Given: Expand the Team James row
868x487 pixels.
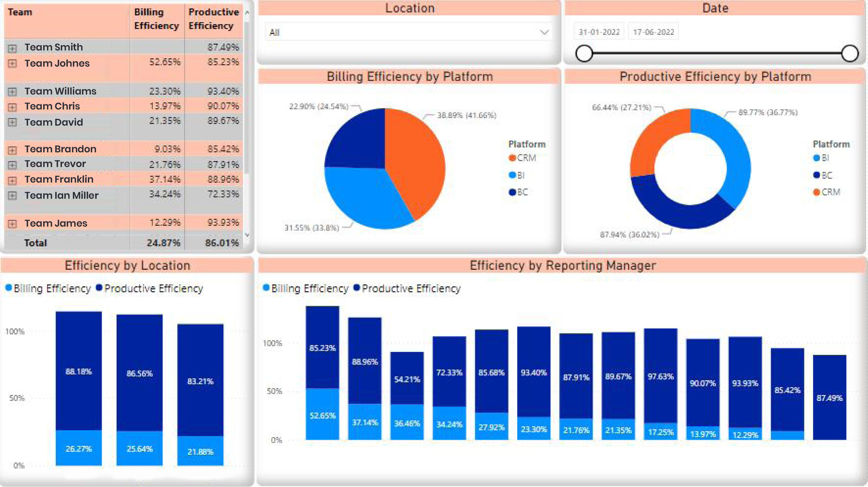Looking at the screenshot, I should pos(12,224).
